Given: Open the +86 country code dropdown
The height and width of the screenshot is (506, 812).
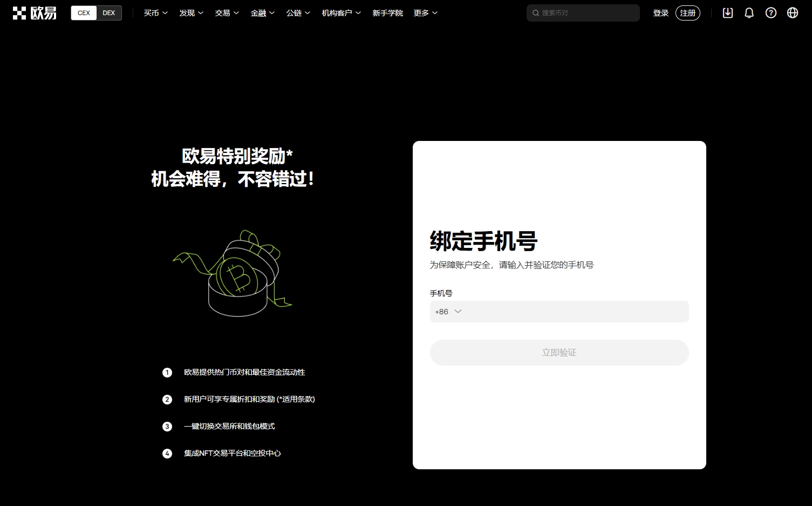Looking at the screenshot, I should pos(448,312).
